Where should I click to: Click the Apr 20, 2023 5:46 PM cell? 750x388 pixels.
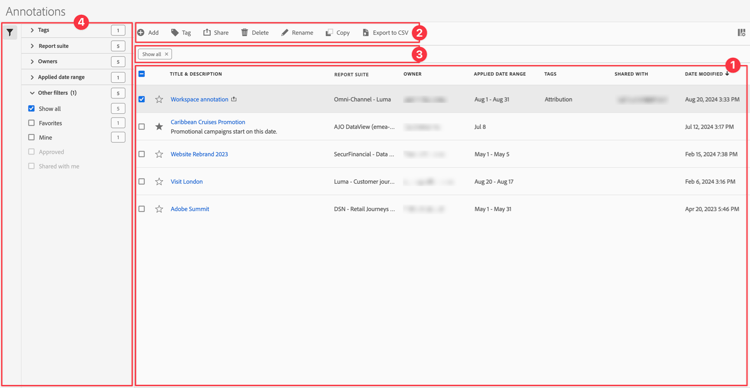click(712, 209)
